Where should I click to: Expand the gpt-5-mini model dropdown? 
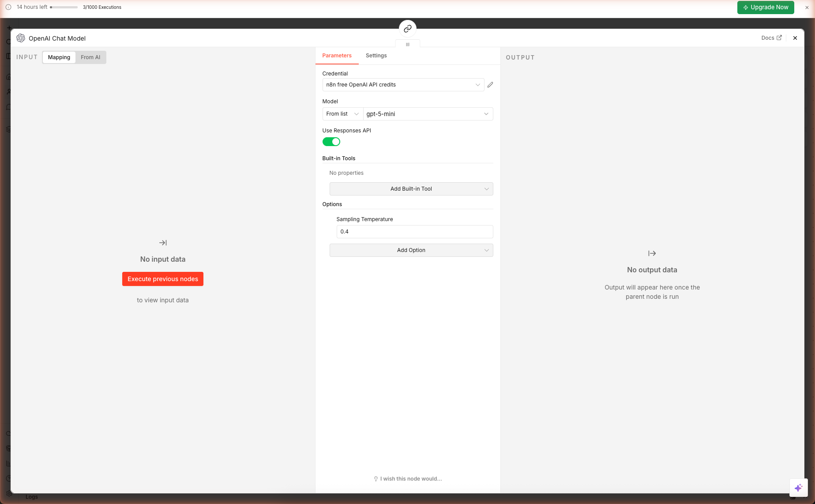428,114
